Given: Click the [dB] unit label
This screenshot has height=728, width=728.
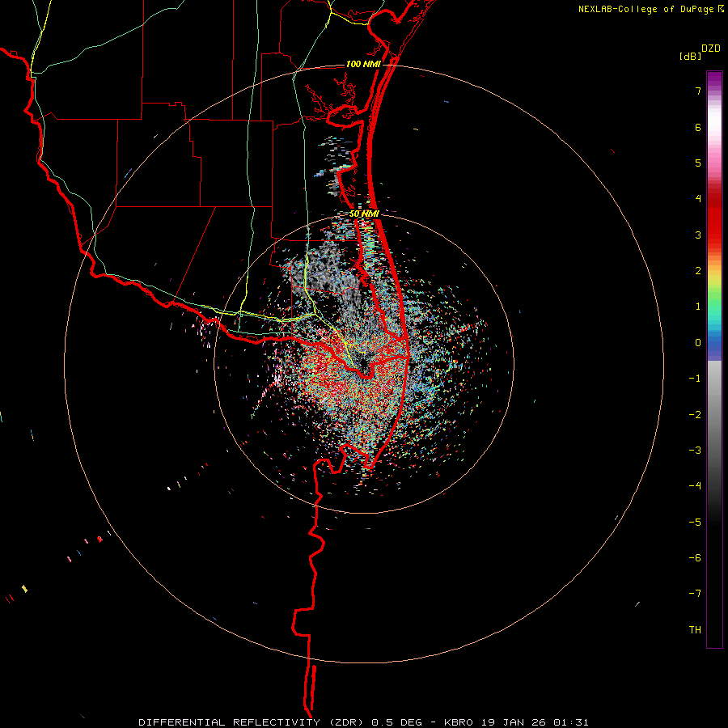Looking at the screenshot, I should tap(691, 57).
